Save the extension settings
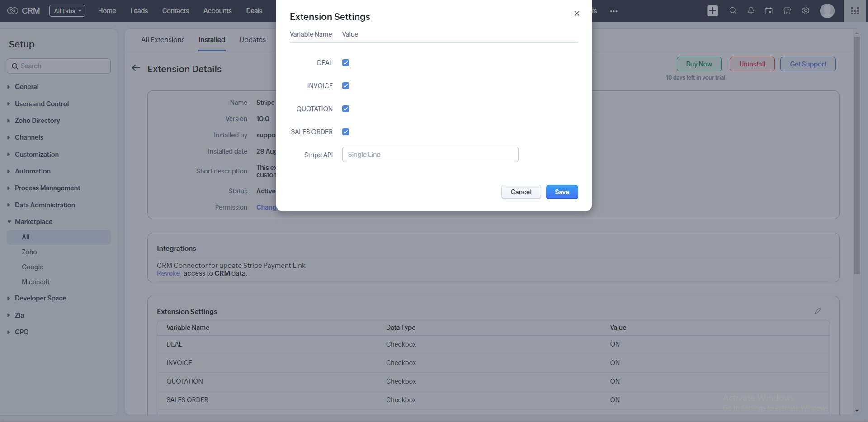 coord(562,192)
